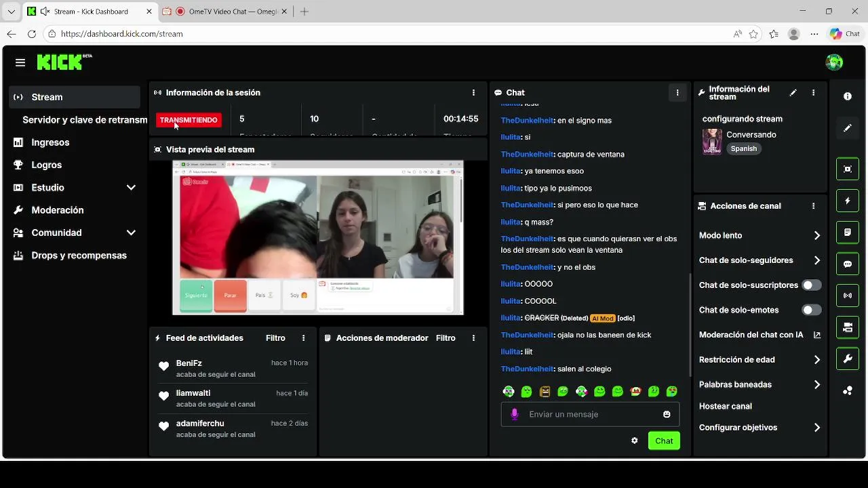Open options menu of Información del stream
This screenshot has width=868, height=488.
click(813, 93)
